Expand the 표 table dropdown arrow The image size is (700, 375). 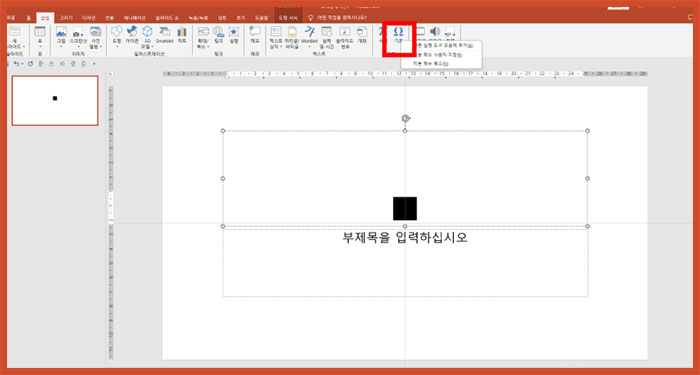click(x=40, y=46)
